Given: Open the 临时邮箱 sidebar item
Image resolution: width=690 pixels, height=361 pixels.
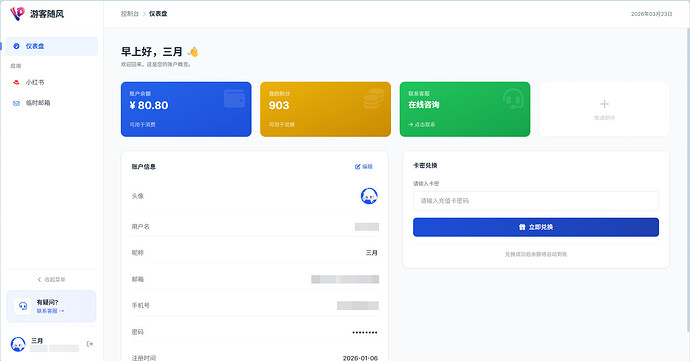Looking at the screenshot, I should [x=51, y=103].
